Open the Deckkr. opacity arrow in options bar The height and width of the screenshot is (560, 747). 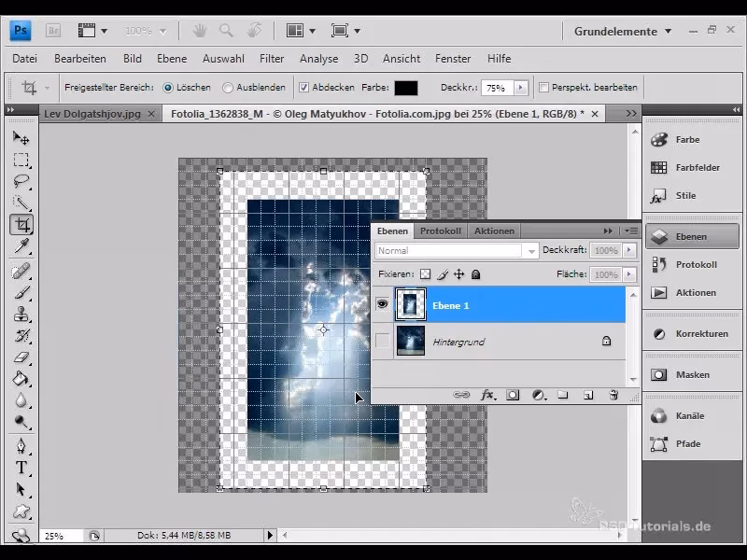[x=520, y=88]
